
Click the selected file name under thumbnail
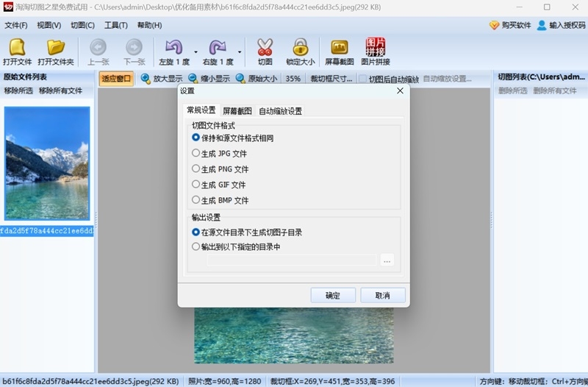click(x=46, y=231)
